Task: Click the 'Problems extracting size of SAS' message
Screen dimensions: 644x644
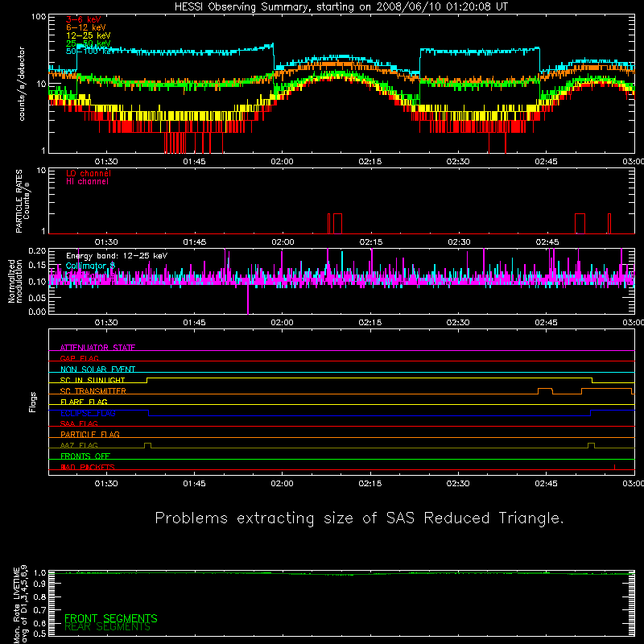Action: [x=359, y=518]
